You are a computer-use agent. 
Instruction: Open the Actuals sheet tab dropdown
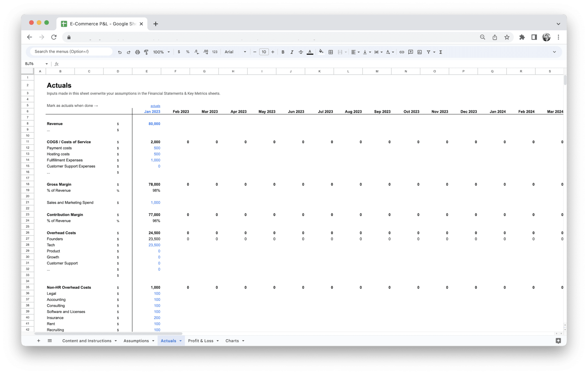tap(181, 341)
